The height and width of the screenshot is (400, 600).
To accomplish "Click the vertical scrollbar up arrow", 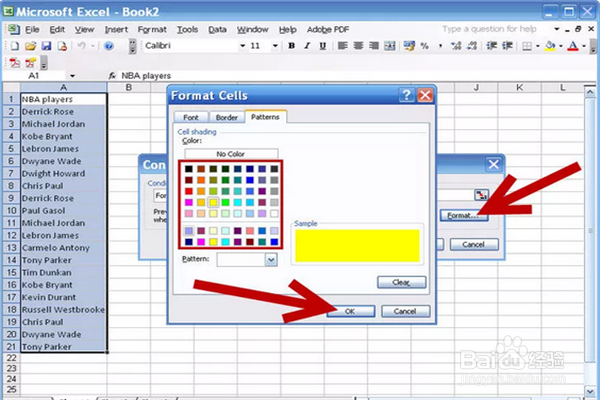I will (590, 92).
